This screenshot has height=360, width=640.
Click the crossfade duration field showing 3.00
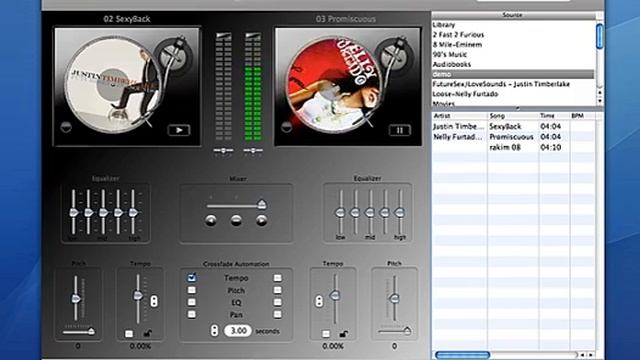(238, 331)
